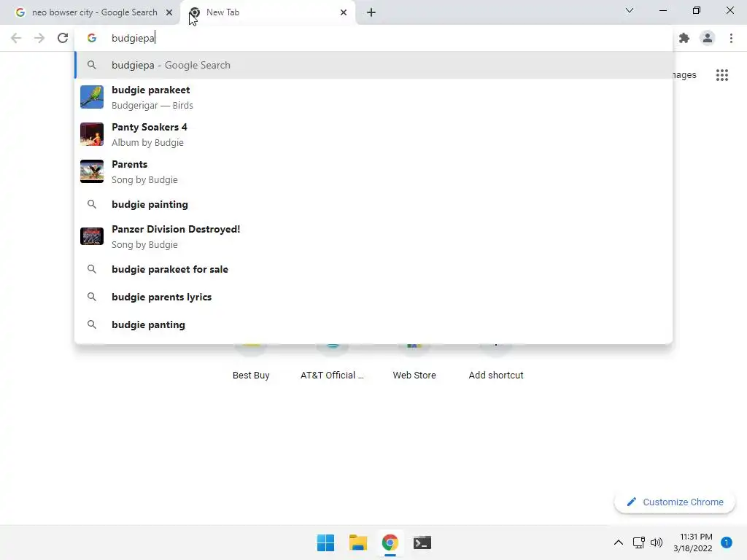This screenshot has width=747, height=560.
Task: Expand the tab search chevron
Action: click(x=630, y=10)
